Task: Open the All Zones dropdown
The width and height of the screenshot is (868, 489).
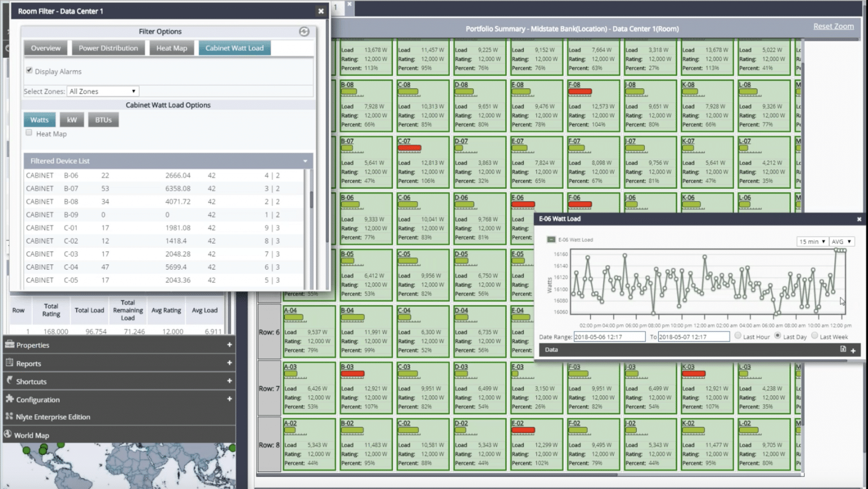Action: point(102,91)
